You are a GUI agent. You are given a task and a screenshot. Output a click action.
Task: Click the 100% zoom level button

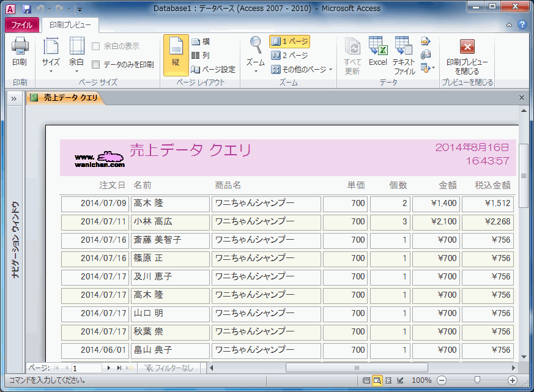coord(421,380)
